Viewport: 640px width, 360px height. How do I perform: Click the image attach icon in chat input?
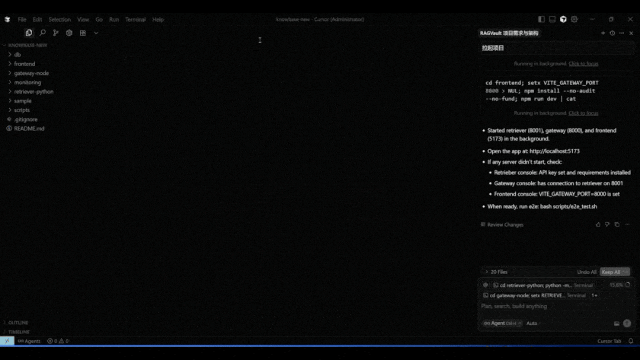[x=616, y=323]
